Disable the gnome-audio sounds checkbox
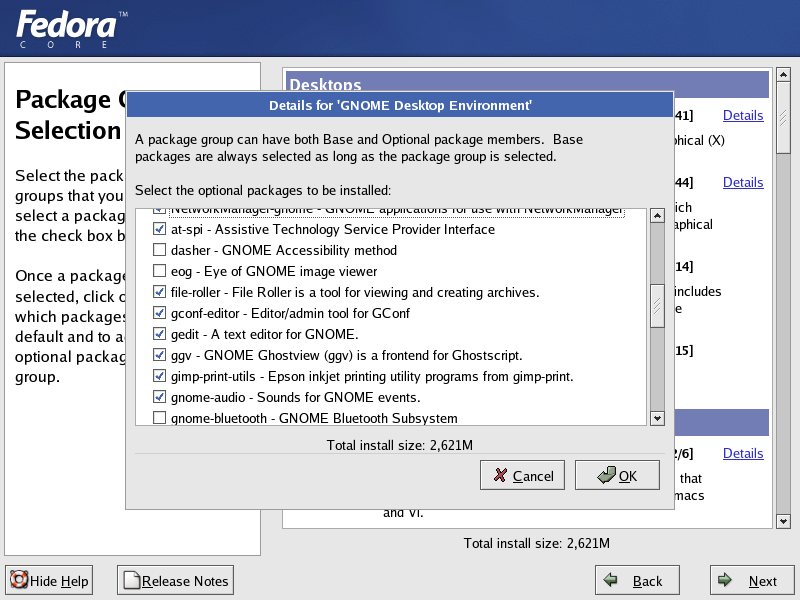 click(160, 396)
